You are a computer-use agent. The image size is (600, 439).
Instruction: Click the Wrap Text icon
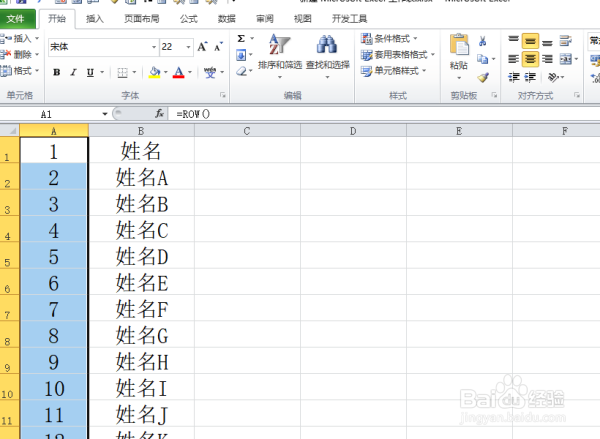(x=566, y=41)
